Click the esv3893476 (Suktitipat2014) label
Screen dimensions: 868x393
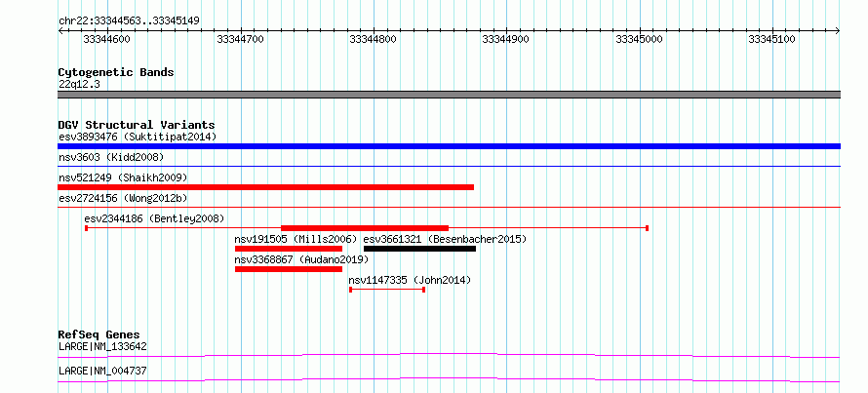(138, 137)
